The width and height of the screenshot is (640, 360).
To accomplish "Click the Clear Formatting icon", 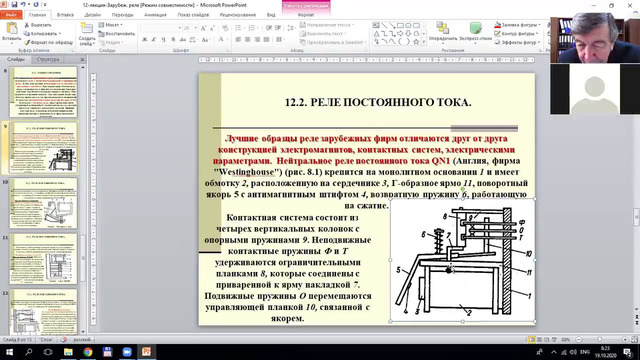I will coord(225,28).
